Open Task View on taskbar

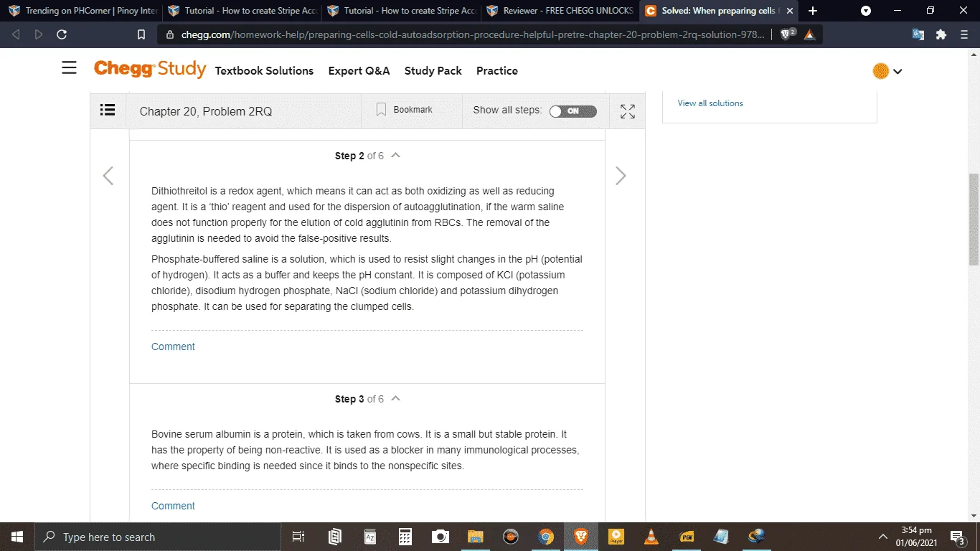pos(299,537)
